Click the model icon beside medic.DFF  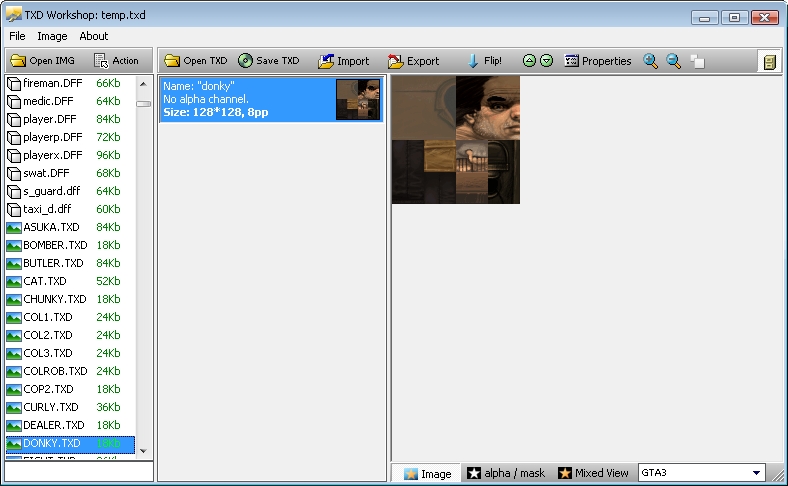14,102
